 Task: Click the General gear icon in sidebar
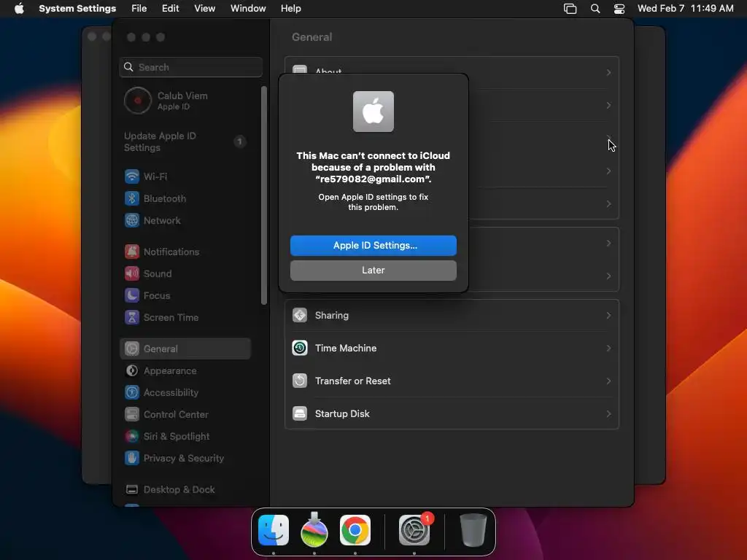(x=132, y=349)
